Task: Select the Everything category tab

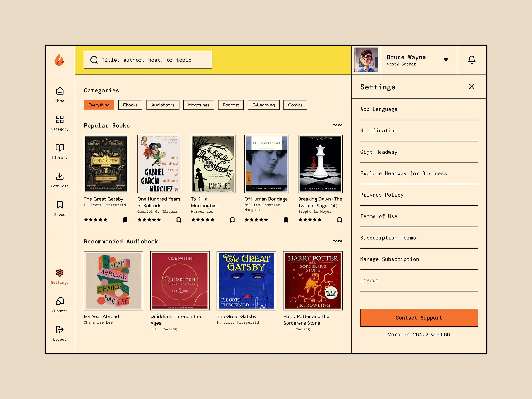Action: tap(99, 105)
